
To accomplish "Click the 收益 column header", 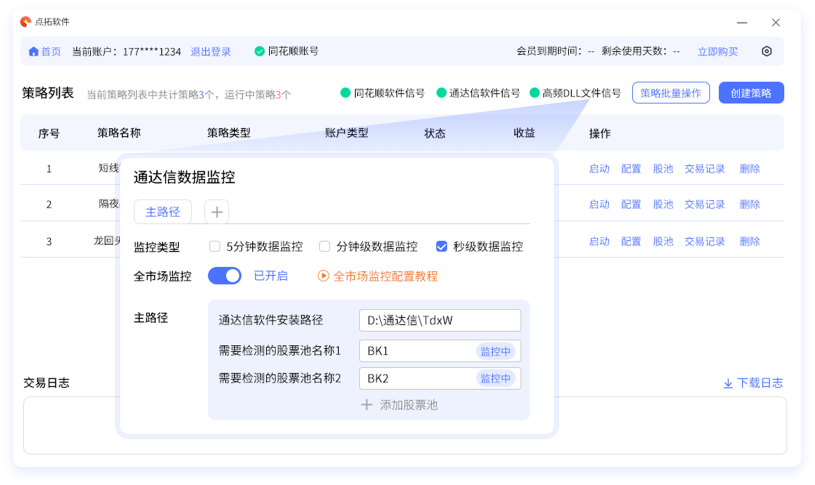I will pos(524,133).
